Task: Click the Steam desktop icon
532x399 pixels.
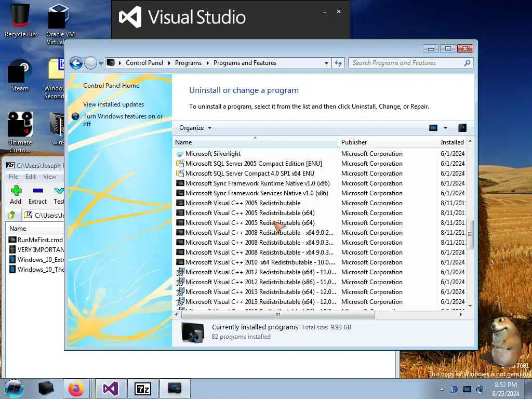Action: coord(20,75)
